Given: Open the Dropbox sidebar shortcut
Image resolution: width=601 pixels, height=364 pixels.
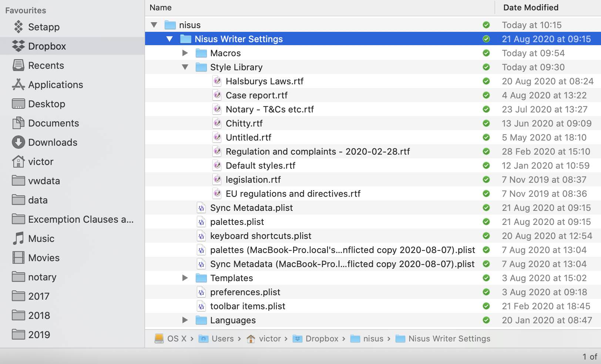Looking at the screenshot, I should [x=18, y=46].
